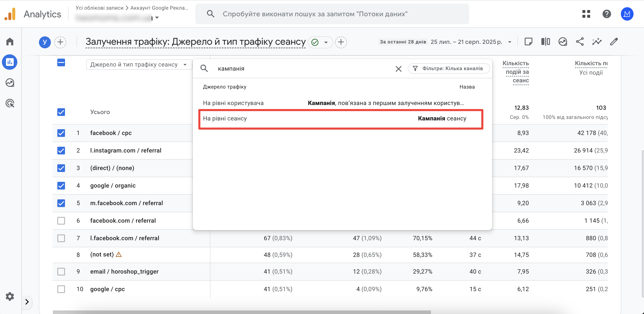Open the Усі облікові записи breadcrumb
Image resolution: width=644 pixels, height=314 pixels.
pyautogui.click(x=99, y=8)
